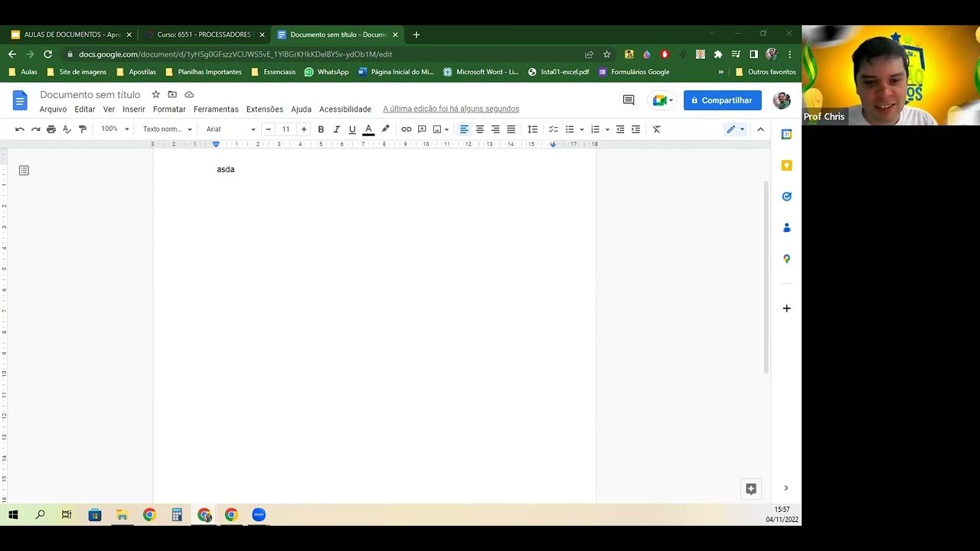Screen dimensions: 980x551
Task: Open the Ferramentas menu
Action: (x=216, y=109)
